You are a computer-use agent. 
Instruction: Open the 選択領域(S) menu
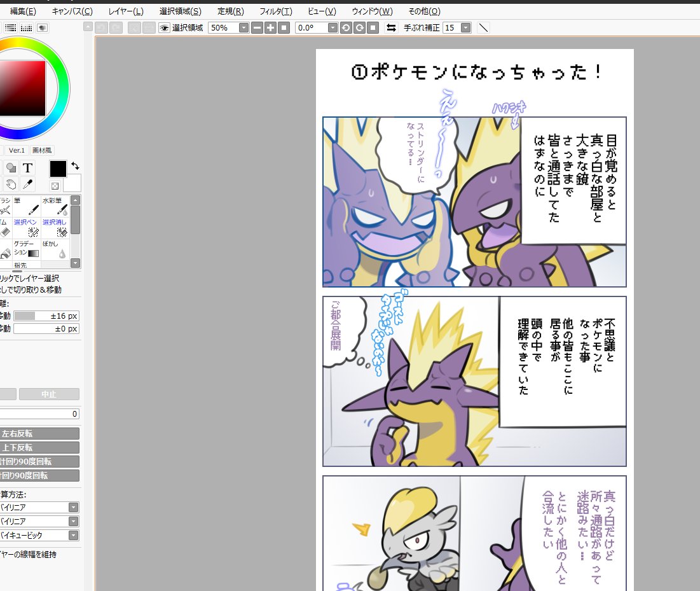coord(181,11)
